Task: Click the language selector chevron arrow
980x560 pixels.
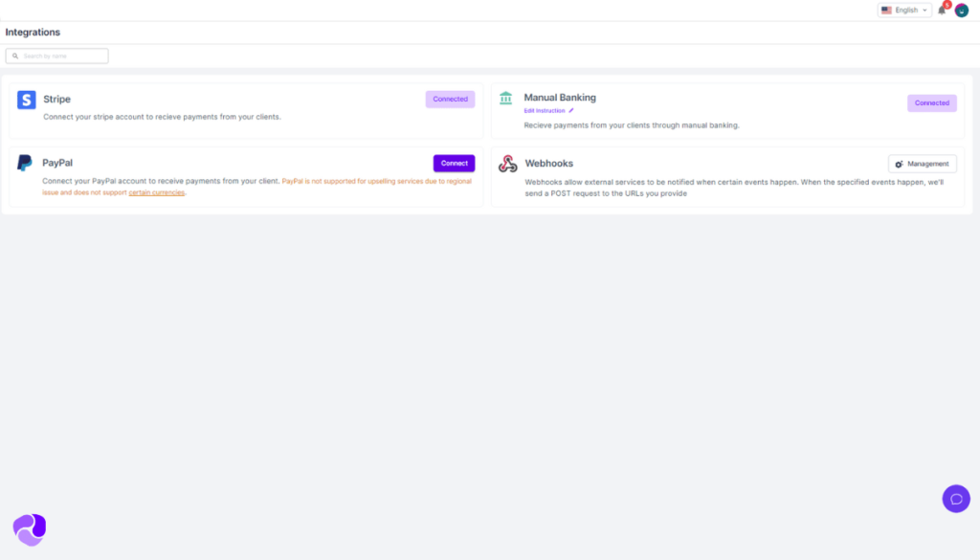Action: click(x=924, y=11)
